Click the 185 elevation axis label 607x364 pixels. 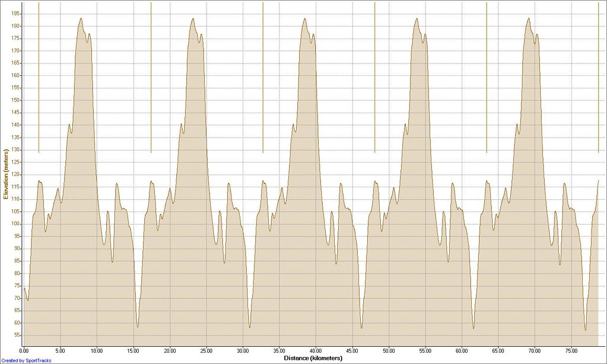(17, 14)
